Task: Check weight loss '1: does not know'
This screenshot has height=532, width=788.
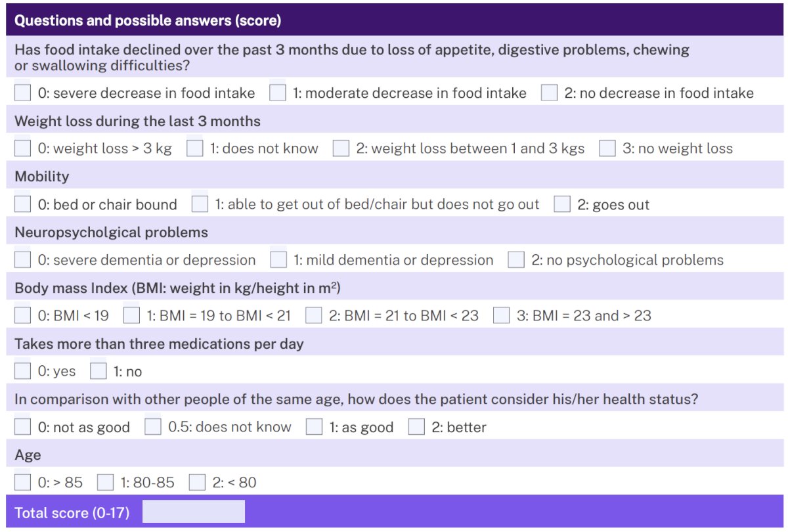Action: [194, 148]
